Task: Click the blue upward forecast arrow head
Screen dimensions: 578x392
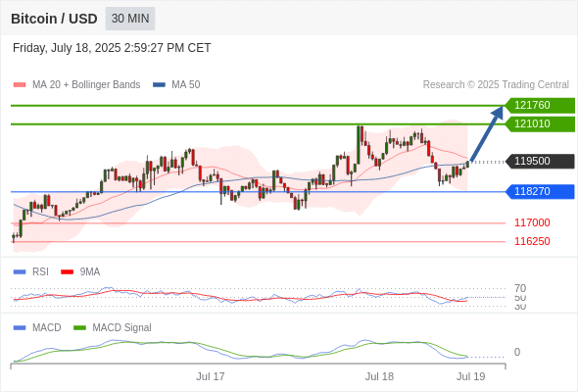Action: (x=498, y=112)
